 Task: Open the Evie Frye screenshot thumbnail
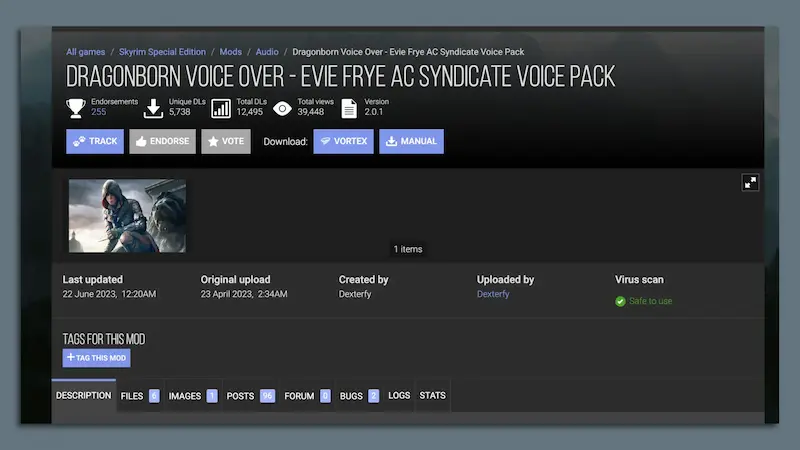point(127,216)
